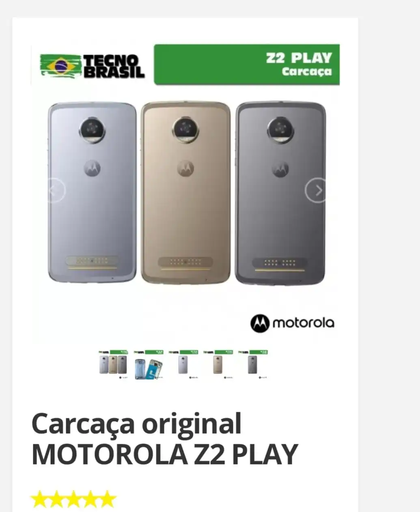This screenshot has height=512, width=420.
Task: Click the Motorola batwing logo icon
Action: 260,323
